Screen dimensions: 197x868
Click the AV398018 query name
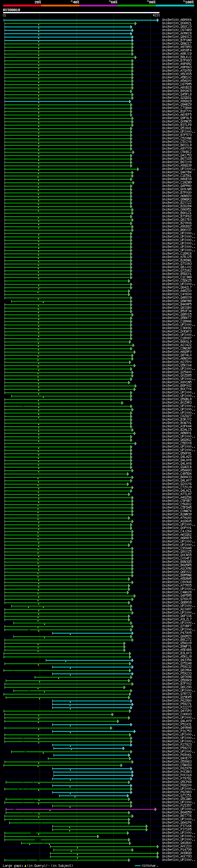coord(11,10)
